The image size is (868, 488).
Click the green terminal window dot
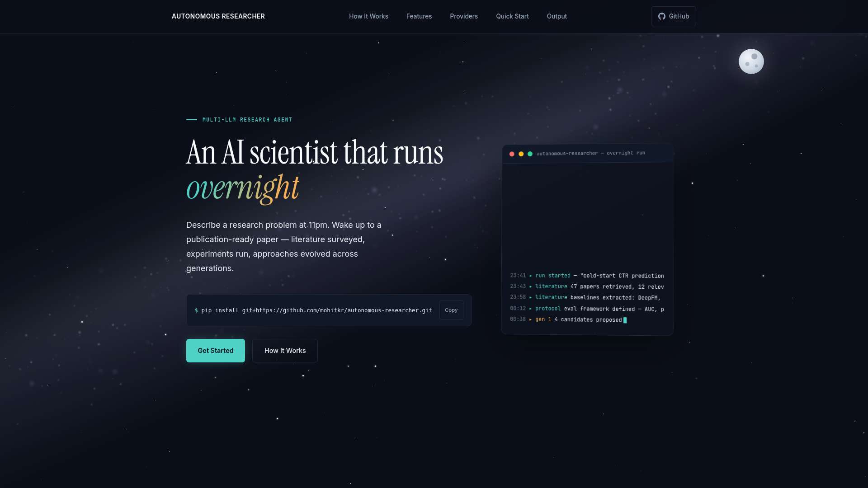(x=530, y=154)
